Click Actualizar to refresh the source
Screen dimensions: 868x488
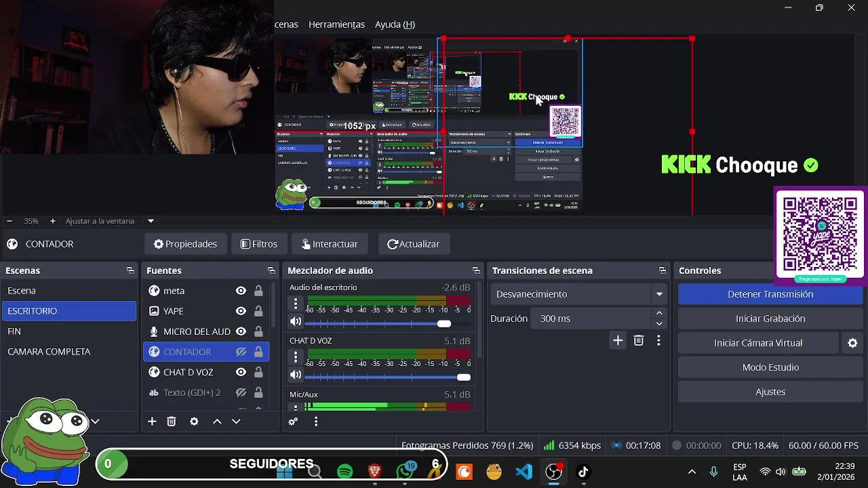[x=413, y=244]
